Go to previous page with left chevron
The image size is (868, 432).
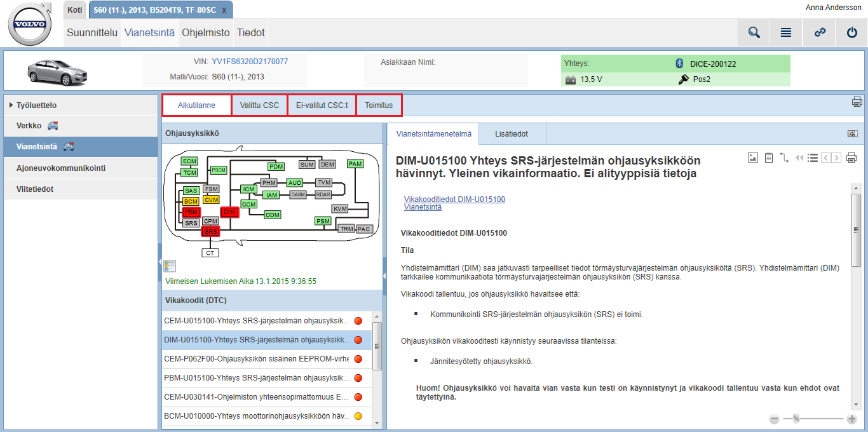coord(825,158)
